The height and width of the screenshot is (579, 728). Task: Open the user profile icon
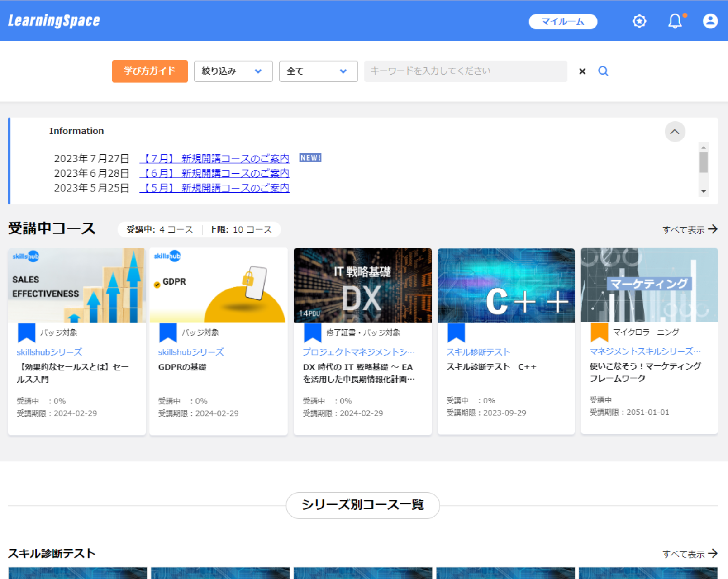pos(709,21)
